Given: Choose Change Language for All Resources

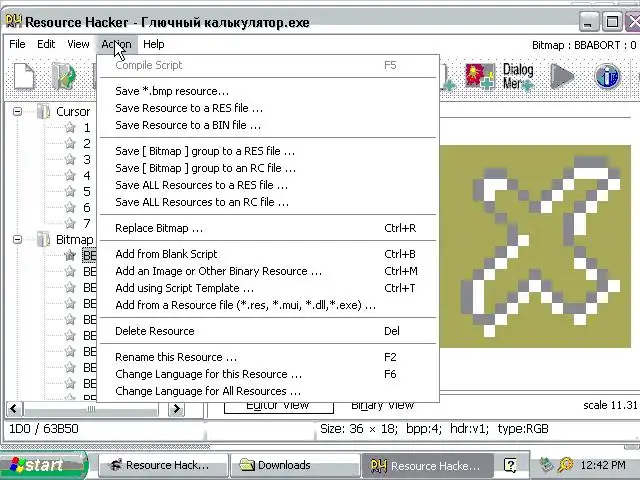Looking at the screenshot, I should click(268, 391).
